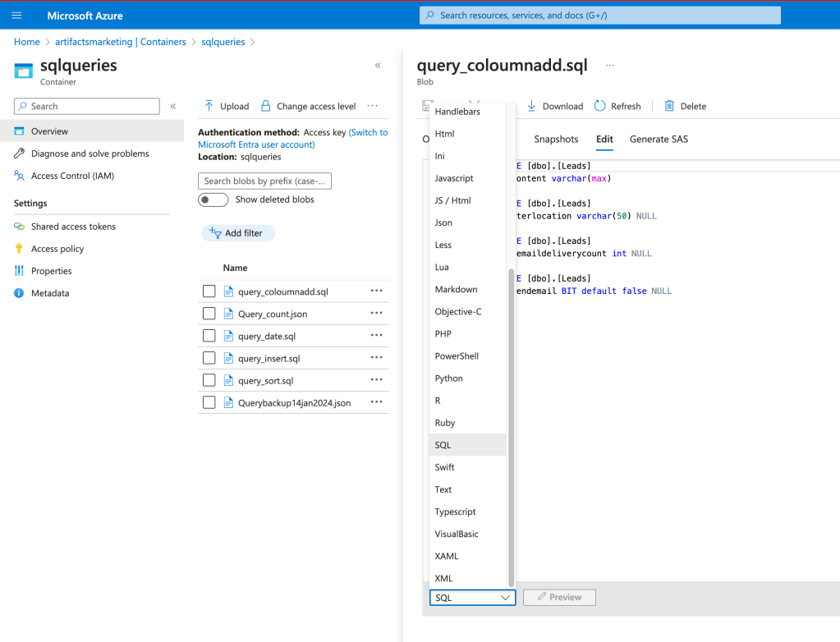Click the Shared access tokens link icon
The height and width of the screenshot is (642, 840).
point(19,227)
